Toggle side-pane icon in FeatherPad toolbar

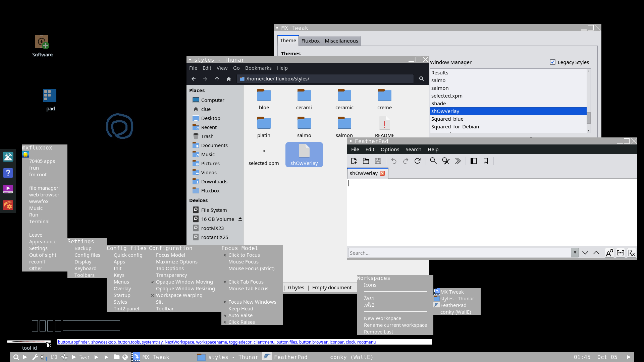(474, 161)
